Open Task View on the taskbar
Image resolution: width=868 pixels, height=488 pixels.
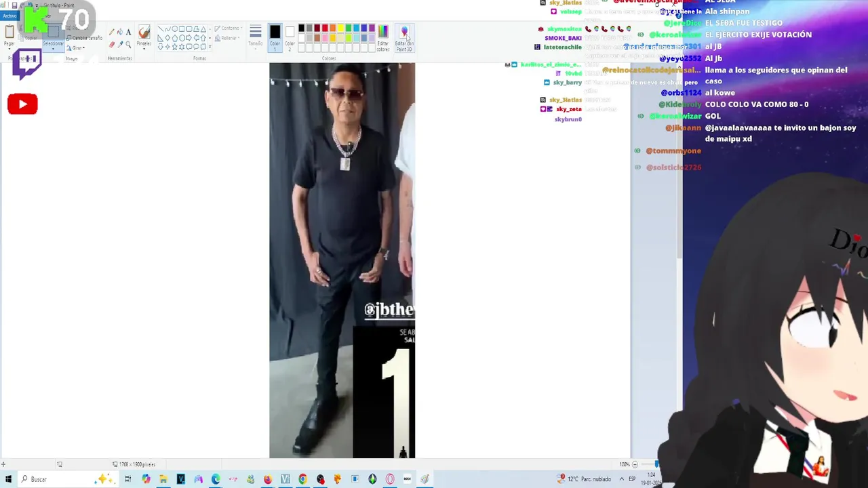click(x=127, y=479)
